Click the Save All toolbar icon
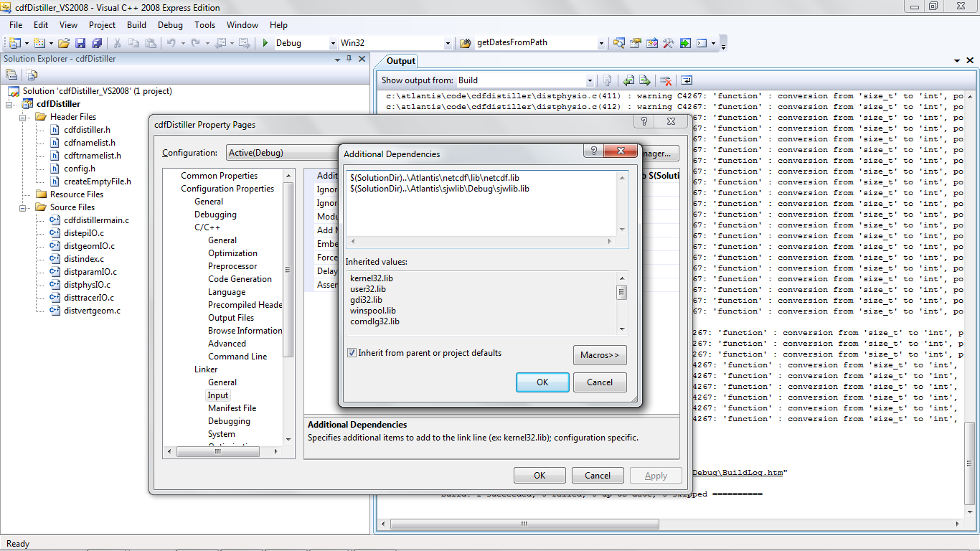The height and width of the screenshot is (551, 980). pyautogui.click(x=96, y=43)
